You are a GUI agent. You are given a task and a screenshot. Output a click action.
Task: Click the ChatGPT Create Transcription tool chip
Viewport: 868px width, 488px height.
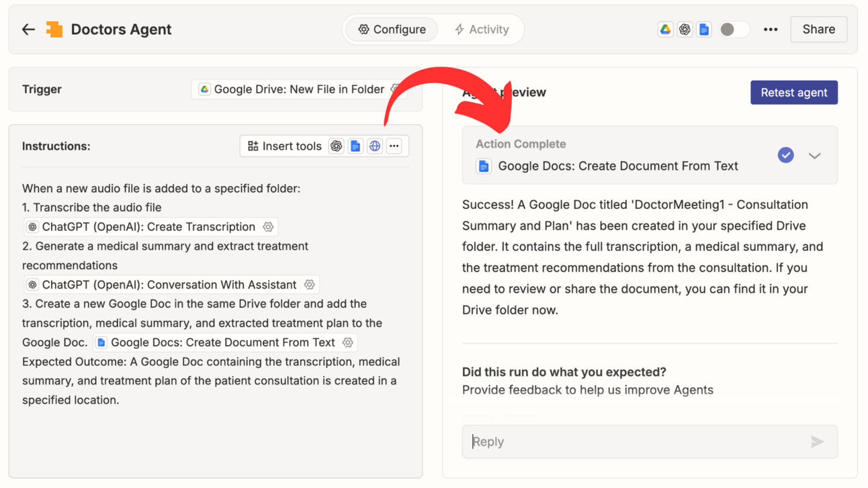pyautogui.click(x=150, y=227)
